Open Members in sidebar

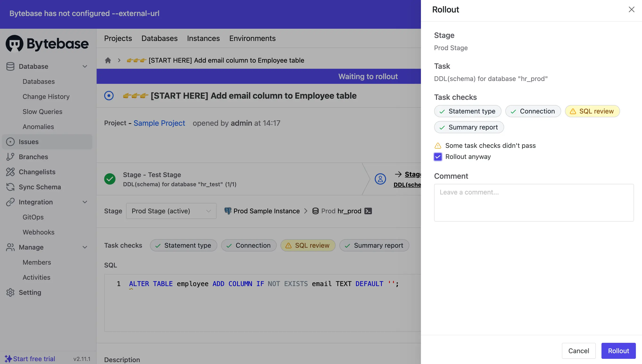(x=37, y=262)
